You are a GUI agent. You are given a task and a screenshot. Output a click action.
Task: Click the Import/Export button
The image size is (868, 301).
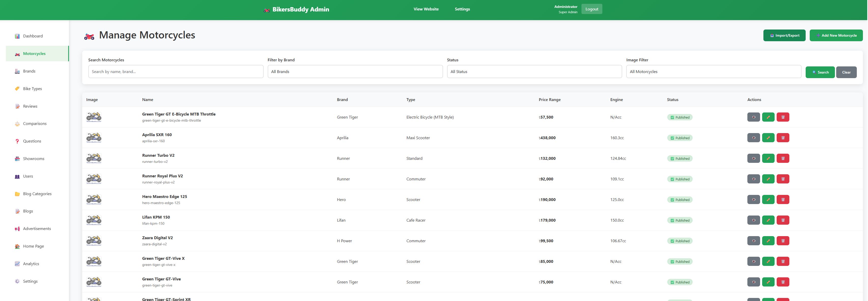(784, 35)
